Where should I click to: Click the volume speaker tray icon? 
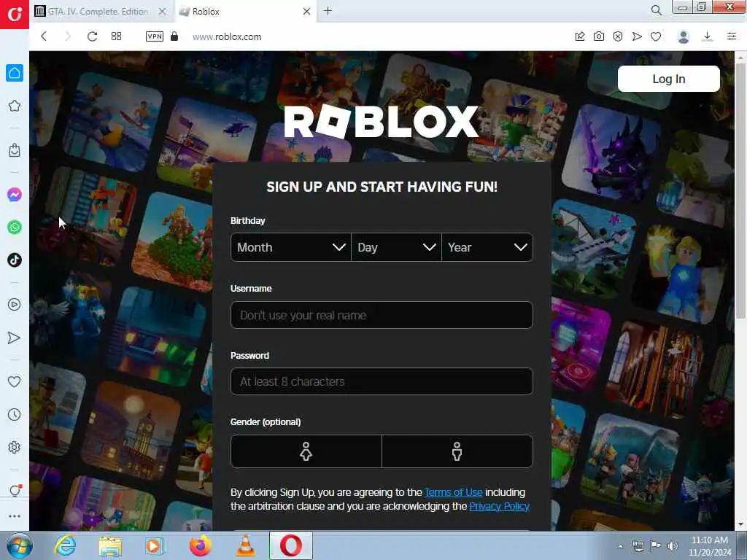click(673, 546)
